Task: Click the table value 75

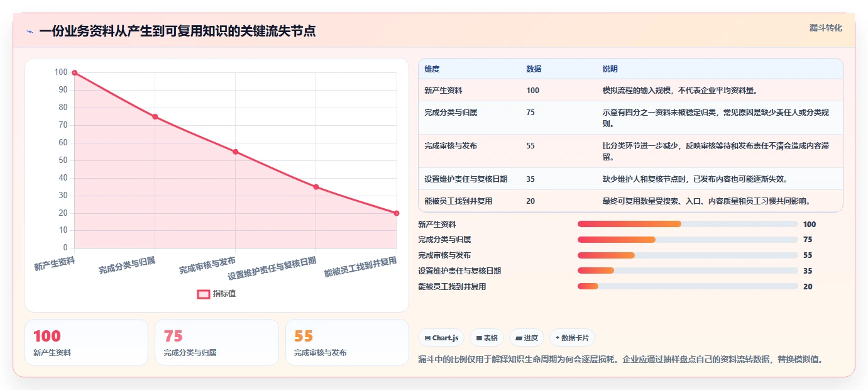Action: 530,113
